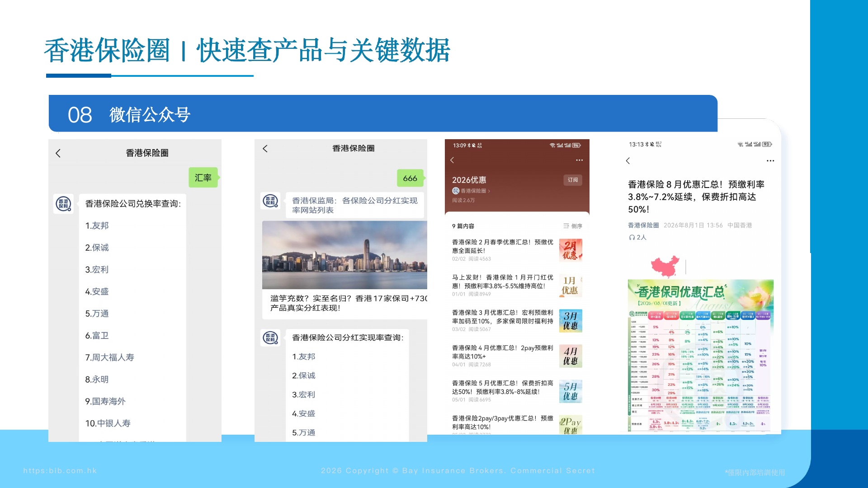Tap the 1月优惠 thumbnail

tap(571, 285)
